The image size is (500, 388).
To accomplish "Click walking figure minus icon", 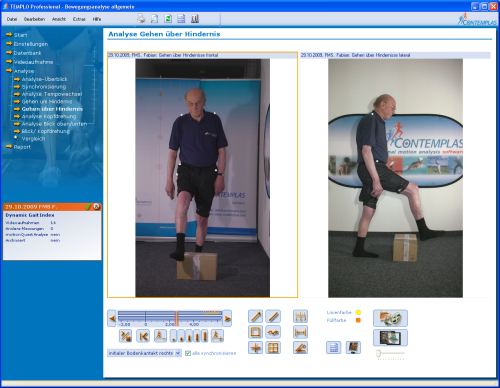I will click(160, 336).
